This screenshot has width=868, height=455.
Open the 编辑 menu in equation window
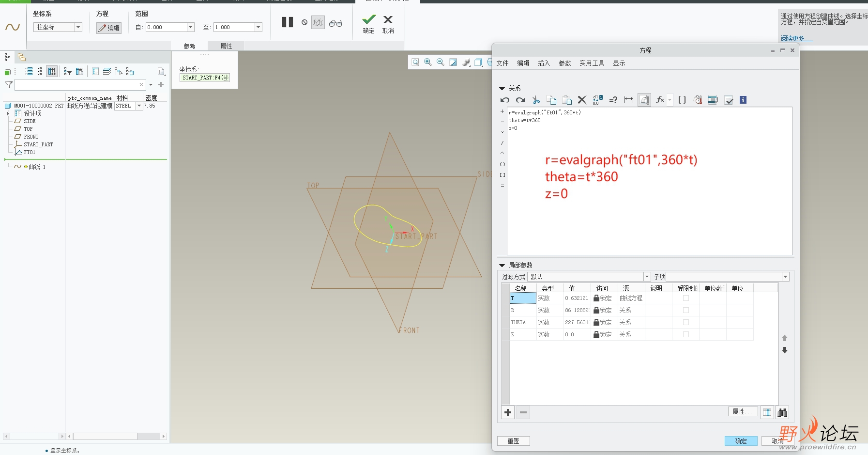[x=523, y=63]
